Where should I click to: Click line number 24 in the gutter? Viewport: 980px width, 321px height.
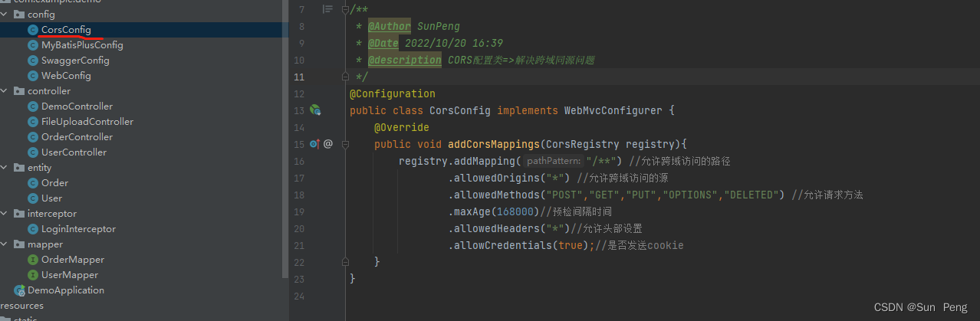299,296
